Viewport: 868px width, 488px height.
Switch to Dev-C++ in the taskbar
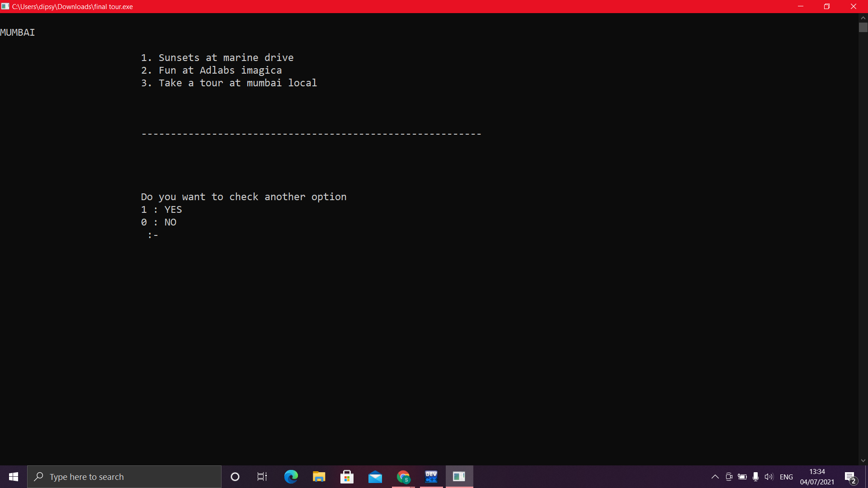tap(431, 477)
